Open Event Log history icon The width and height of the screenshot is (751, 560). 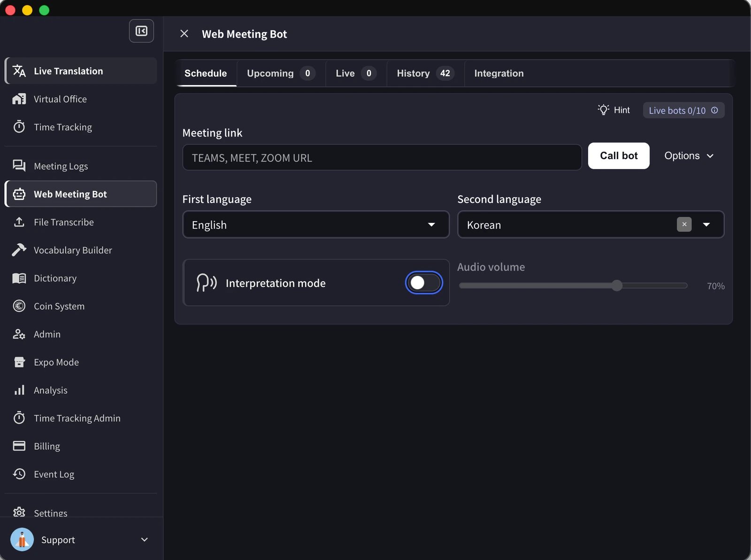click(19, 474)
